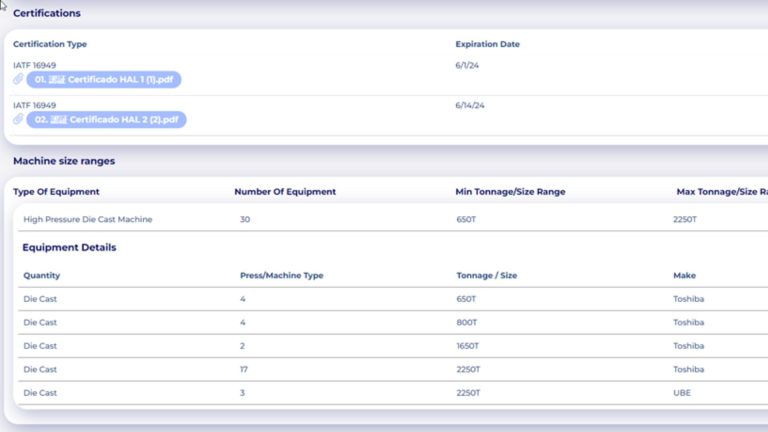Open the 01. Certificado HAL 1 (1).pdf attachment
This screenshot has width=768, height=432.
pyautogui.click(x=104, y=80)
